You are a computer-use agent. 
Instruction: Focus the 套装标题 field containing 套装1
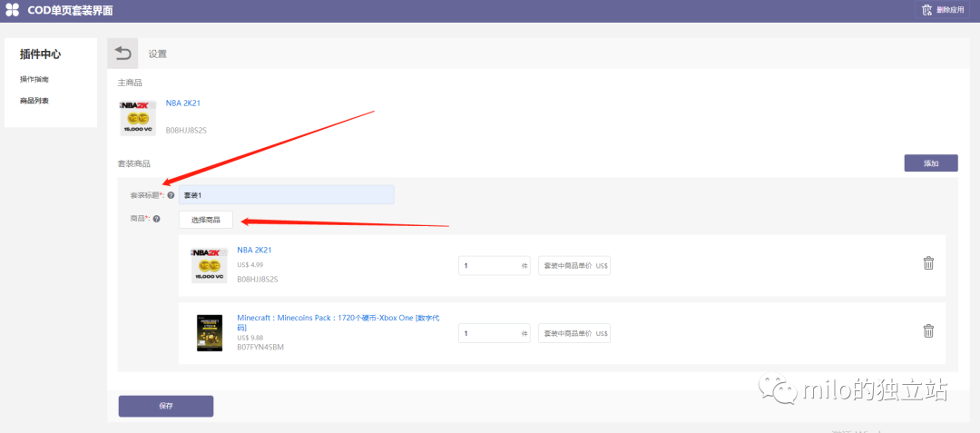point(286,195)
